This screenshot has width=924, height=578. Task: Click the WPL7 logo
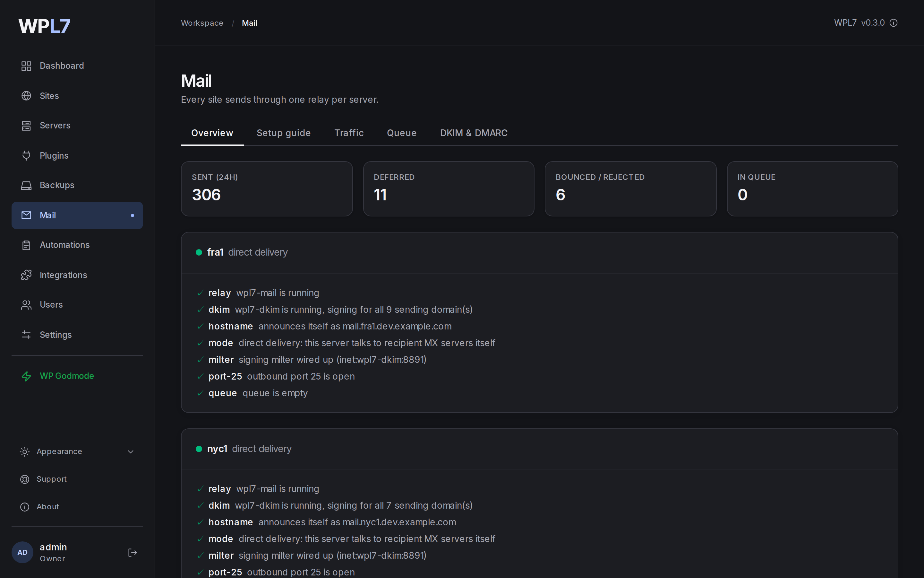pos(44,26)
